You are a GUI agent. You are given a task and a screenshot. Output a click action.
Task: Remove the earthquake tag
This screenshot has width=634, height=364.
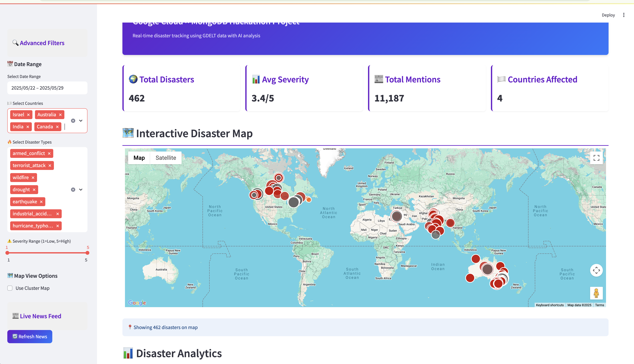click(41, 202)
